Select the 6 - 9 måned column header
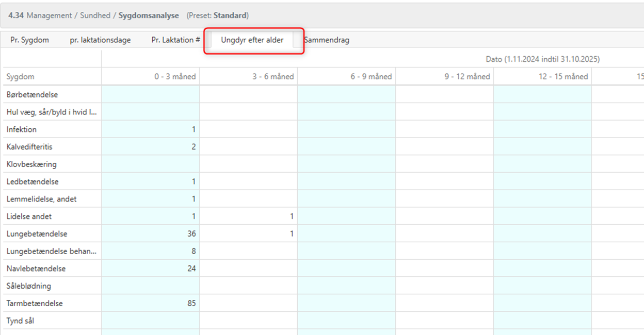The image size is (644, 335). tap(371, 77)
